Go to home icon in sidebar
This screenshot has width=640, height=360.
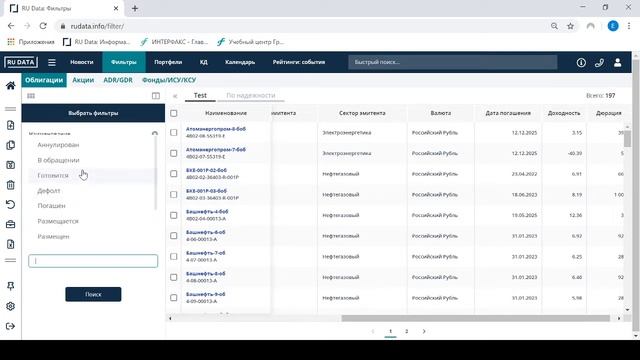click(11, 85)
